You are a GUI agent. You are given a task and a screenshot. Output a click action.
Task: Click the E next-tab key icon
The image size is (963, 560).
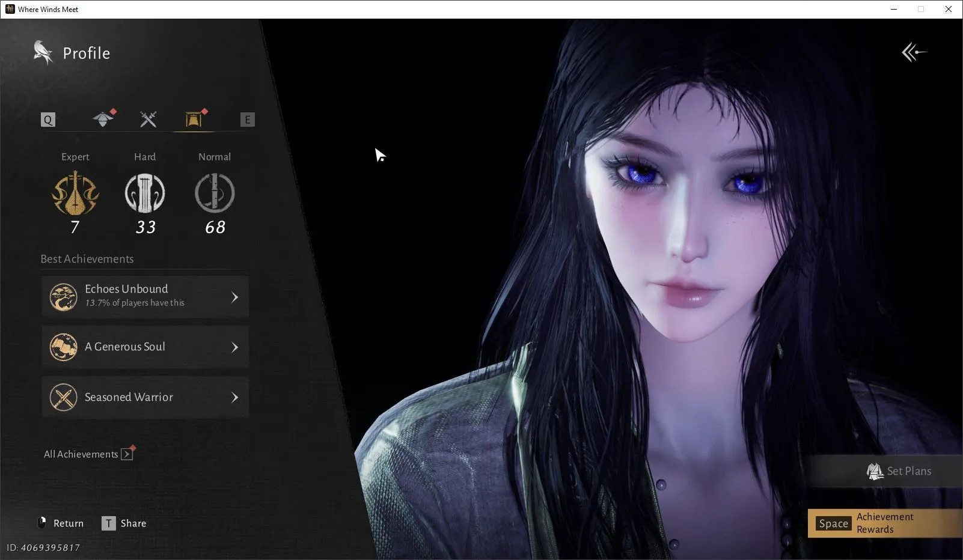coord(247,120)
